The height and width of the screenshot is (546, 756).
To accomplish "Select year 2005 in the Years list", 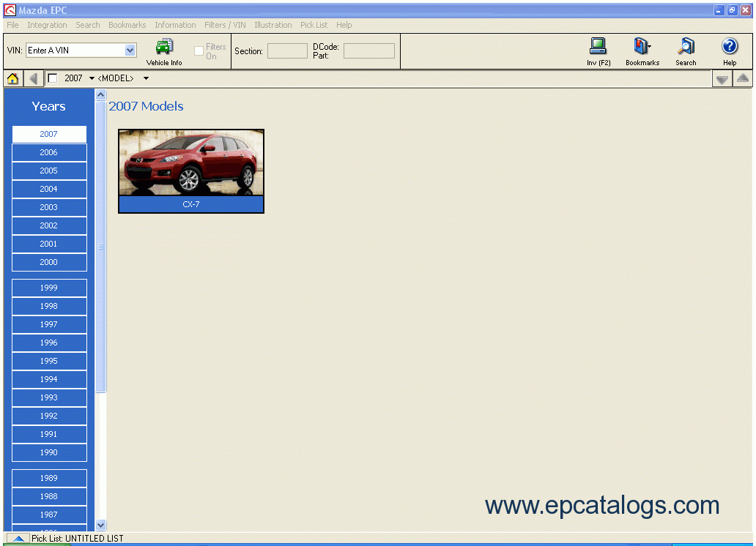I will tap(49, 171).
